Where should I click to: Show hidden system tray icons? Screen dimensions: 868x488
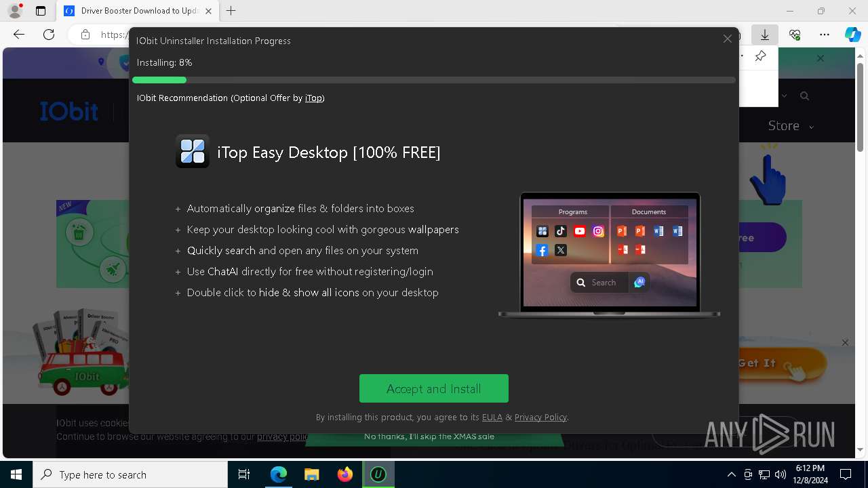pyautogui.click(x=731, y=474)
